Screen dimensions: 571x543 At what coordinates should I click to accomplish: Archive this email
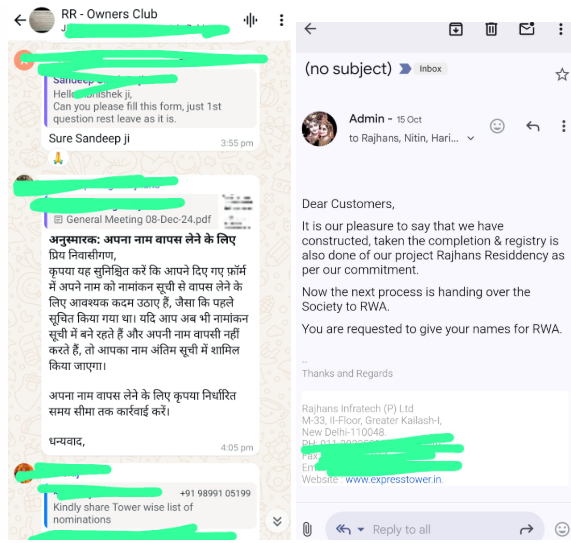click(456, 29)
